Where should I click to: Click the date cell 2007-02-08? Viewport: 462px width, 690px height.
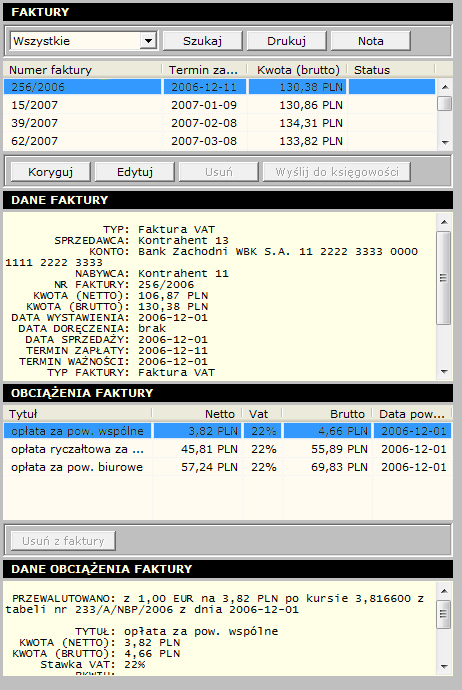[204, 123]
